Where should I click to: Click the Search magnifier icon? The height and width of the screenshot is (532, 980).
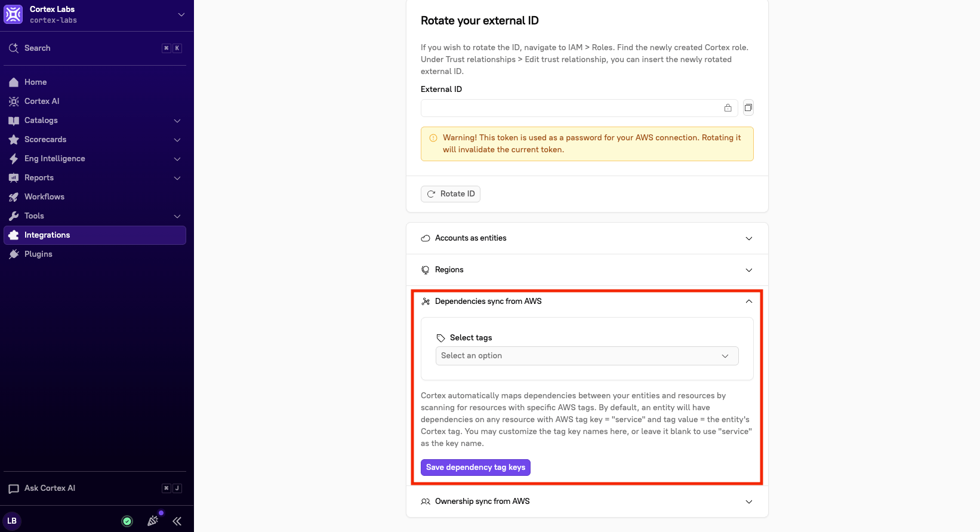point(14,48)
